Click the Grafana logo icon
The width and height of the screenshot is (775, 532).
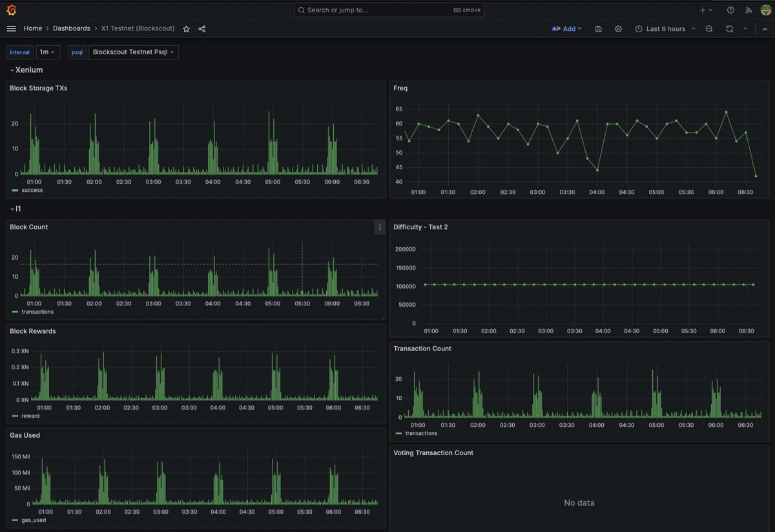point(11,10)
